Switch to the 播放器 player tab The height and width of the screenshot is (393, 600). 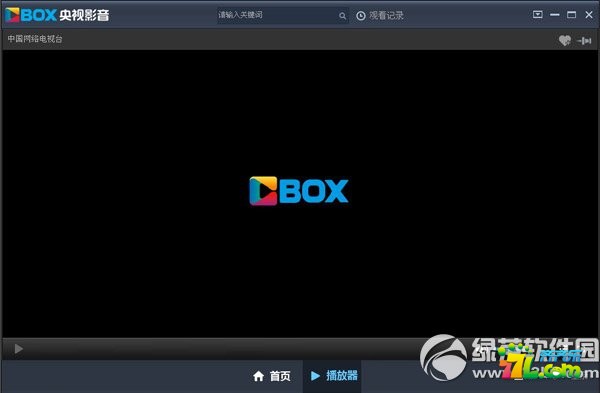[x=332, y=376]
